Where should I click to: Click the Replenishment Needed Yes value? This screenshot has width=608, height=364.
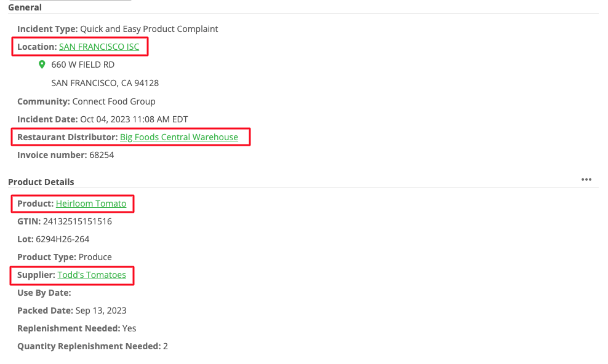pos(129,328)
